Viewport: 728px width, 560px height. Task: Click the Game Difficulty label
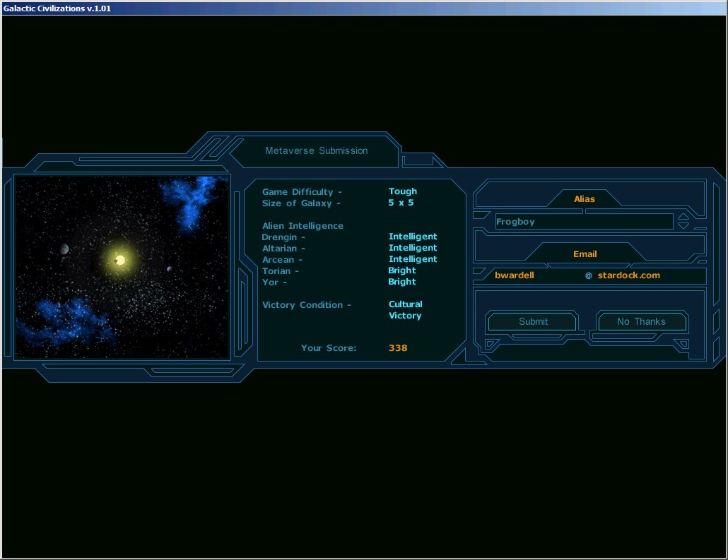(x=302, y=192)
